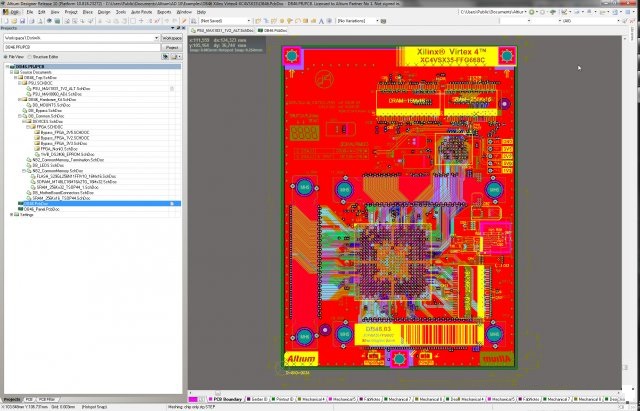The width and height of the screenshot is (640, 411).
Task: Open the Workspace1 dropdown list
Action: coord(156,38)
